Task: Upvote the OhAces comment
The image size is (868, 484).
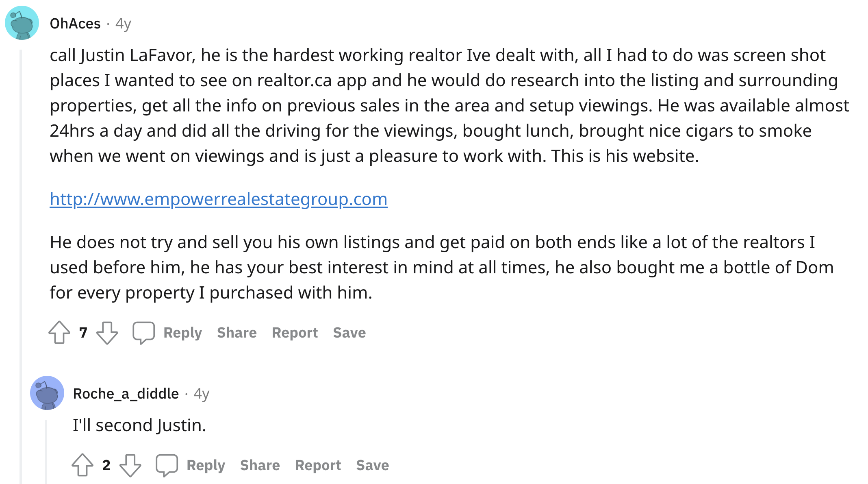Action: click(59, 332)
